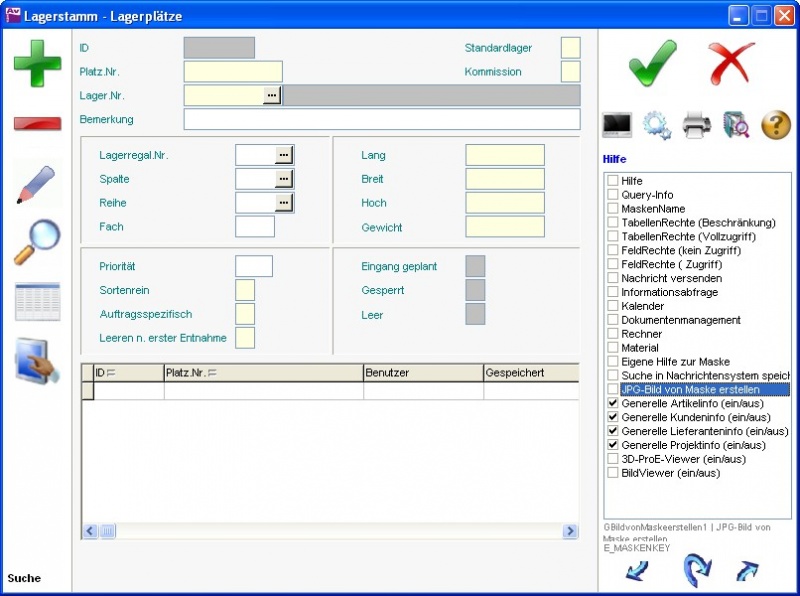Open help via yellow question mark icon
This screenshot has width=800, height=596.
pos(776,125)
